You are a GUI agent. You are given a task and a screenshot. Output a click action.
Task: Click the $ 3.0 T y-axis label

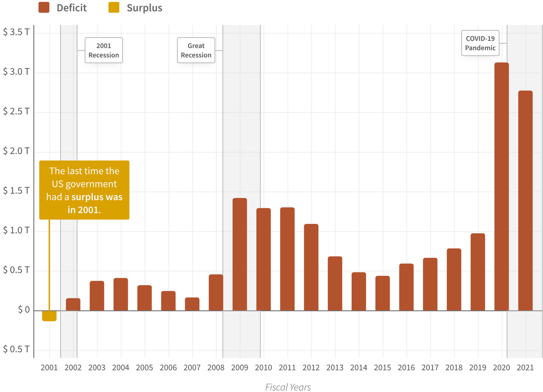(16, 72)
